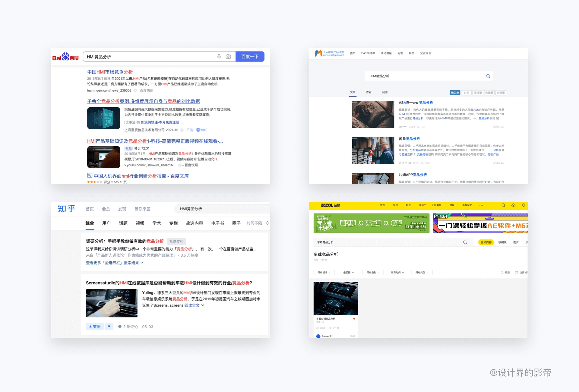Switch to Zhihu 视频 tab
The height and width of the screenshot is (392, 579).
(140, 223)
